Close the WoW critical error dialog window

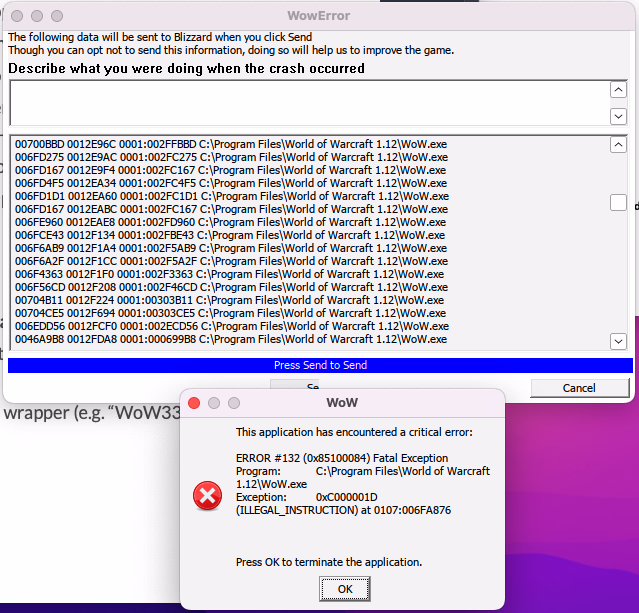[x=194, y=403]
